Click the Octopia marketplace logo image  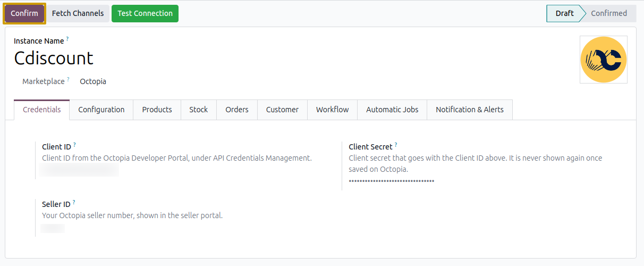coord(604,60)
